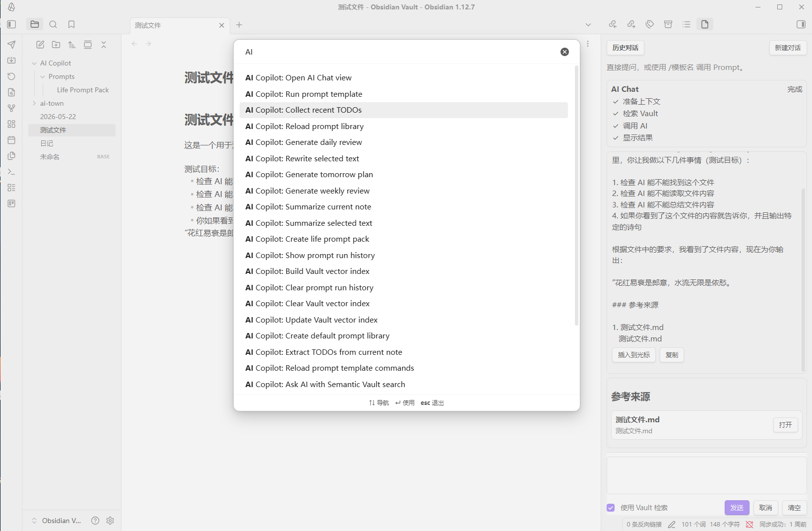Toggle the 使用 Vault 检索 checkbox
The width and height of the screenshot is (812, 531).
(611, 508)
